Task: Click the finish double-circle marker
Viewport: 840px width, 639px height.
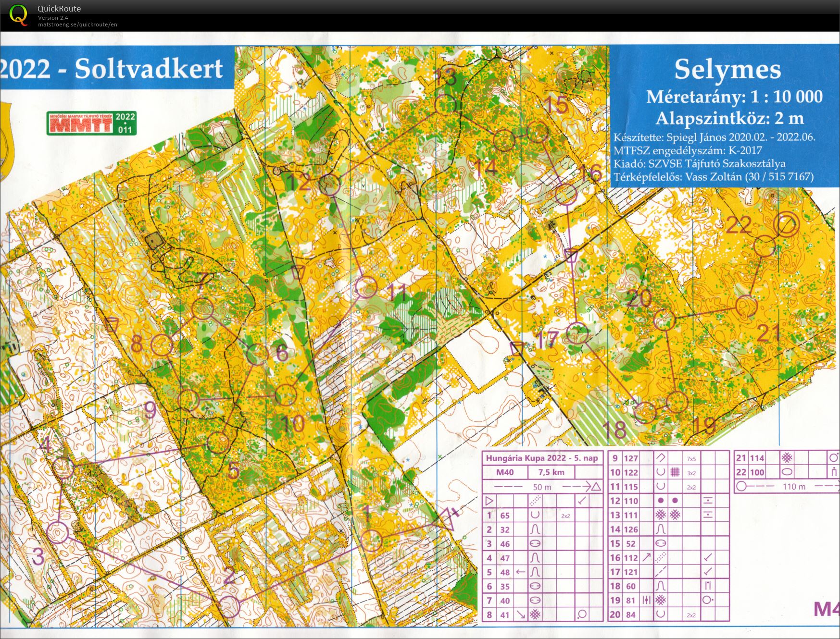Action: 787,224
